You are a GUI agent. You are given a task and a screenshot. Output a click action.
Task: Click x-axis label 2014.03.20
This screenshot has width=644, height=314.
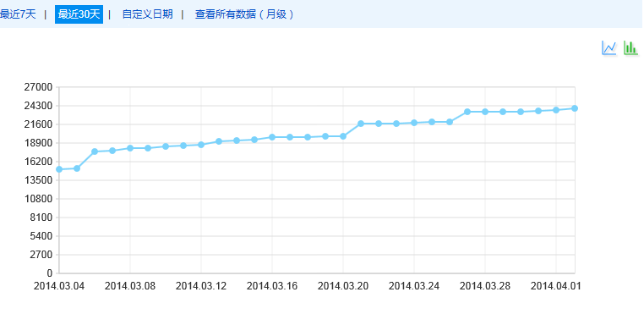tap(343, 286)
